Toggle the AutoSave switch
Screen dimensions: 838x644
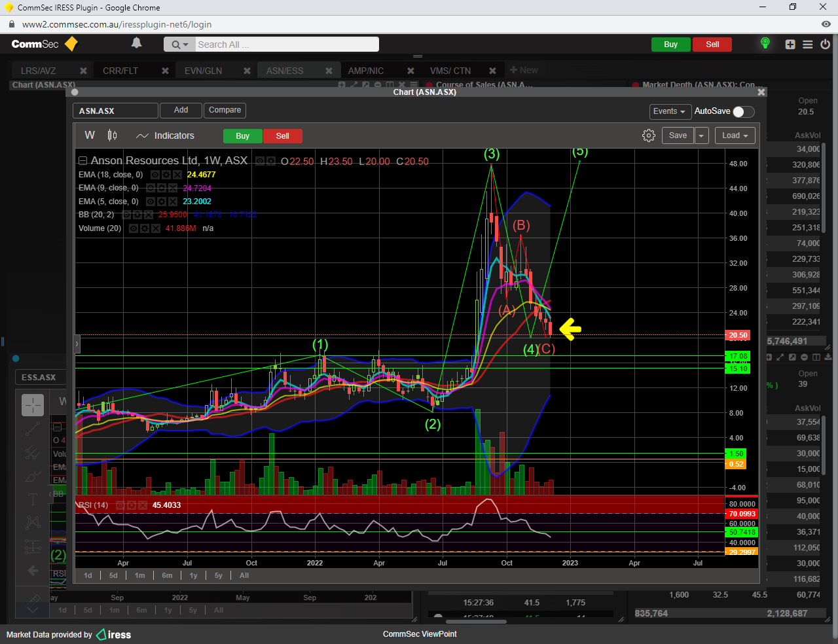click(x=743, y=111)
